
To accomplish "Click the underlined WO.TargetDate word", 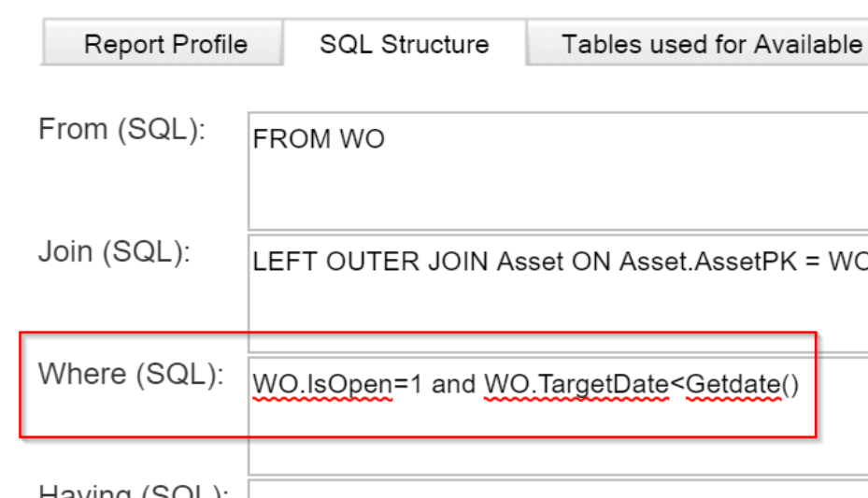I will click(x=576, y=384).
